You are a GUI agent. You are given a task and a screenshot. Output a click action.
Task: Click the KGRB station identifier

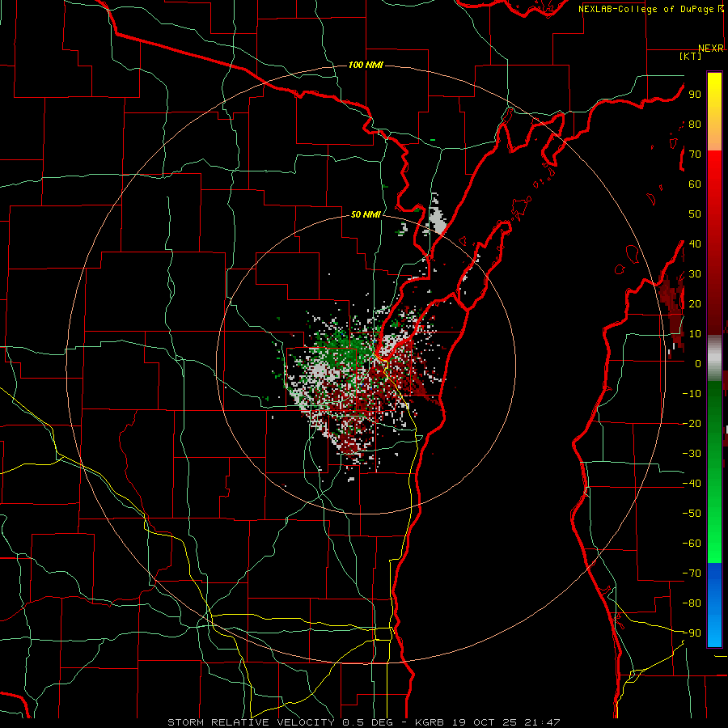point(430,722)
